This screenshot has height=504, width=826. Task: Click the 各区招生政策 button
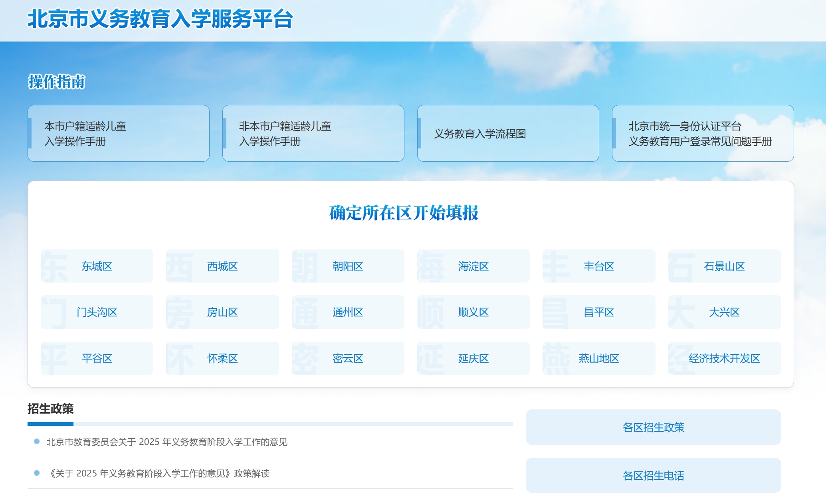[x=653, y=427]
